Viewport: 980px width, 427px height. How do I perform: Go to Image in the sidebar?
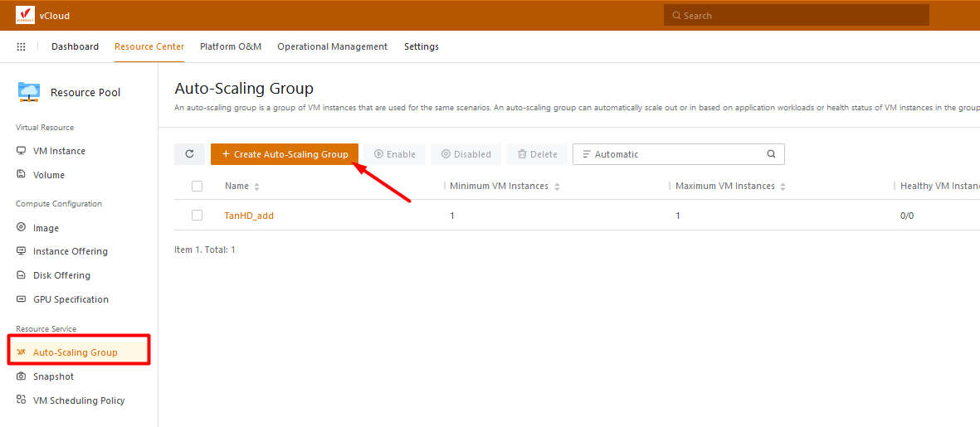coord(46,228)
